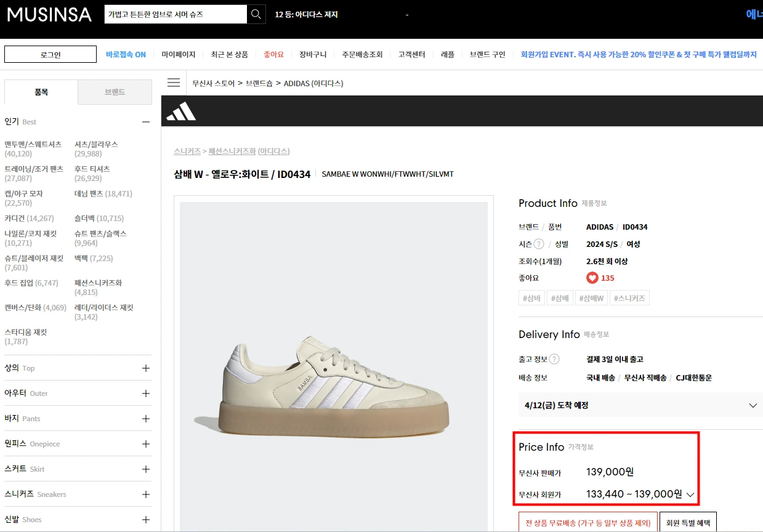This screenshot has width=763, height=532.
Task: Click the 회원 특별 혜택 button
Action: click(688, 522)
